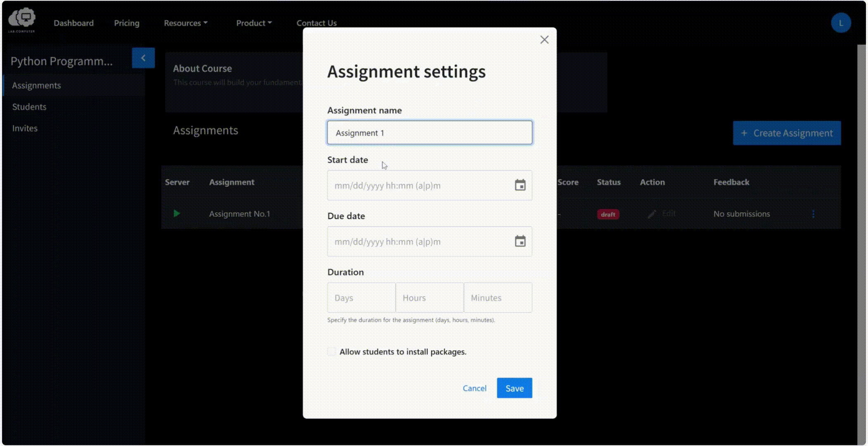Click the Server column header
Image resolution: width=868 pixels, height=446 pixels.
coord(177,182)
